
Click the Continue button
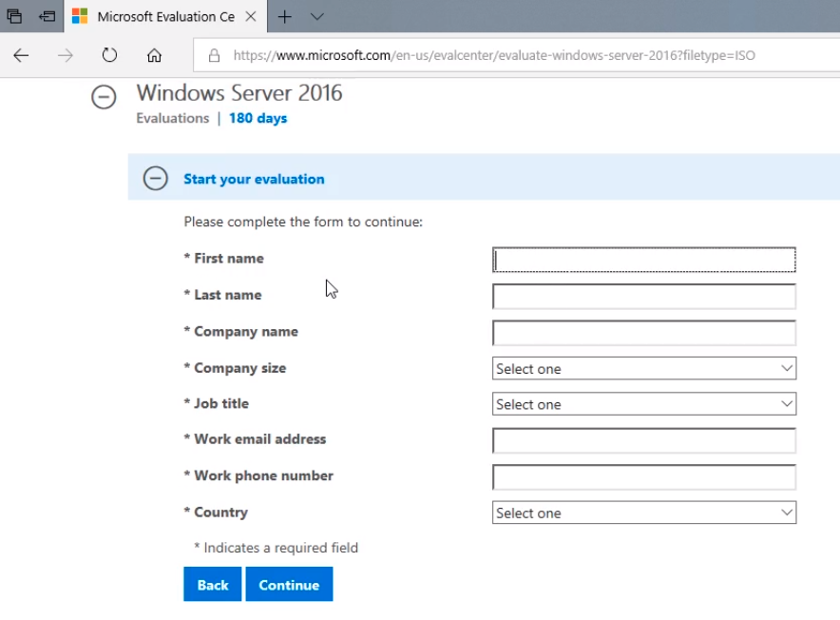click(289, 584)
